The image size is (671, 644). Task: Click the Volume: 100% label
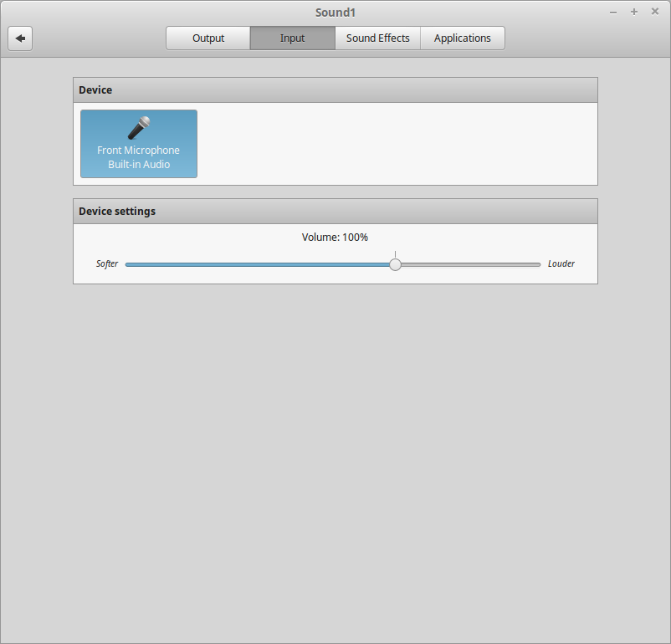point(335,237)
